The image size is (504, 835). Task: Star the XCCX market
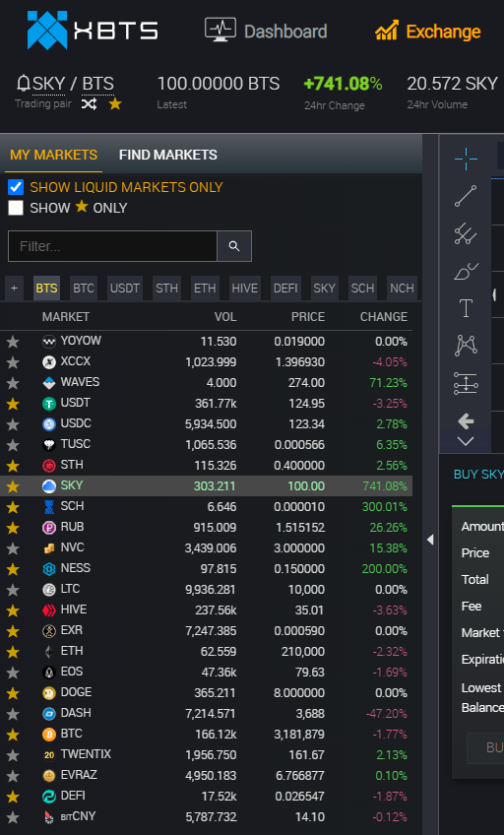coord(13,362)
